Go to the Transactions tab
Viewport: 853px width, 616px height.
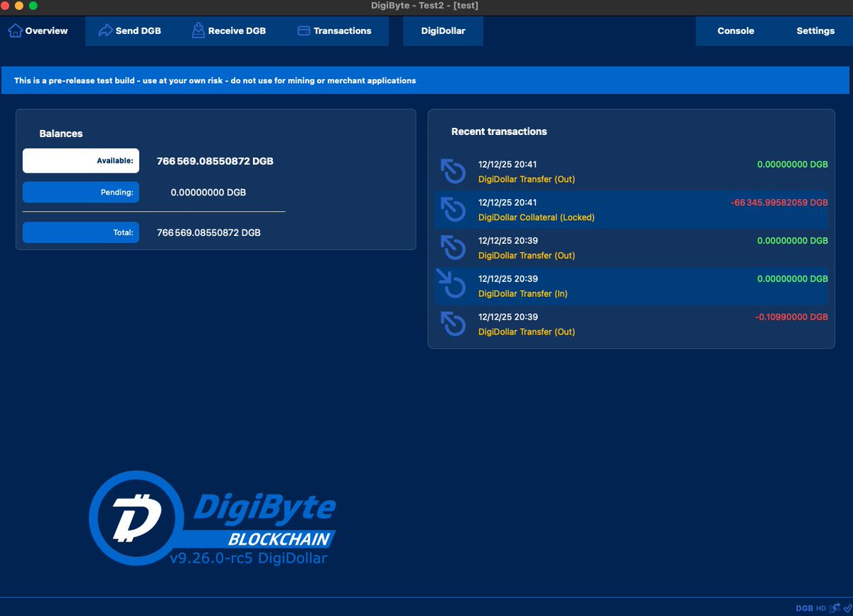[333, 31]
